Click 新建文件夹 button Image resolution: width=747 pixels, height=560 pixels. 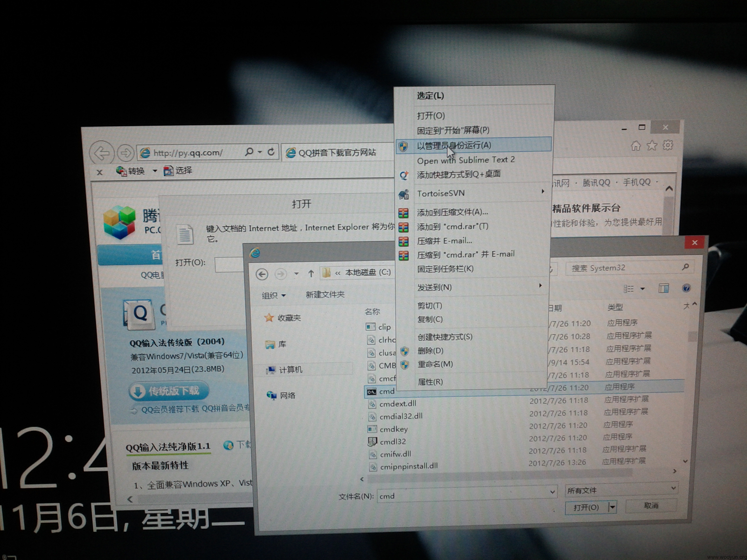(x=325, y=295)
